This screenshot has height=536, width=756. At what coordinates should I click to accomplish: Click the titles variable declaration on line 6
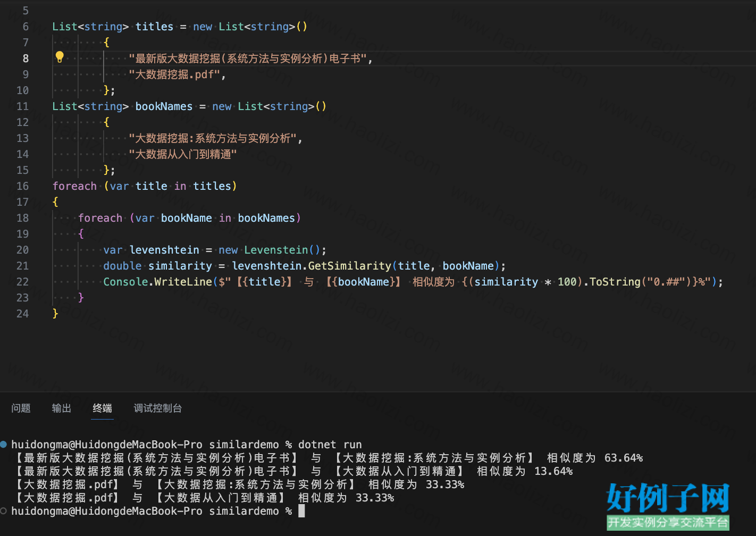click(x=154, y=27)
